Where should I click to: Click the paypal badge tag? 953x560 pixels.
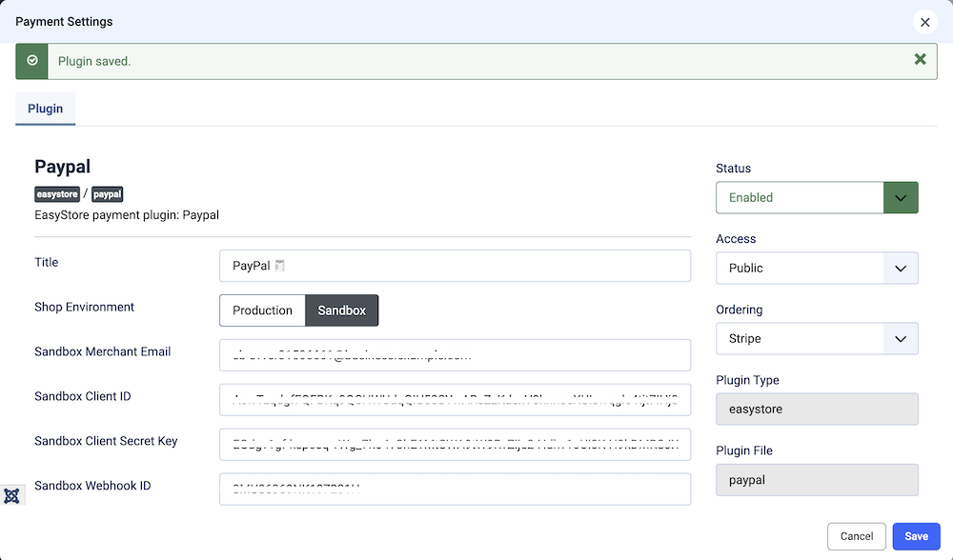click(108, 194)
